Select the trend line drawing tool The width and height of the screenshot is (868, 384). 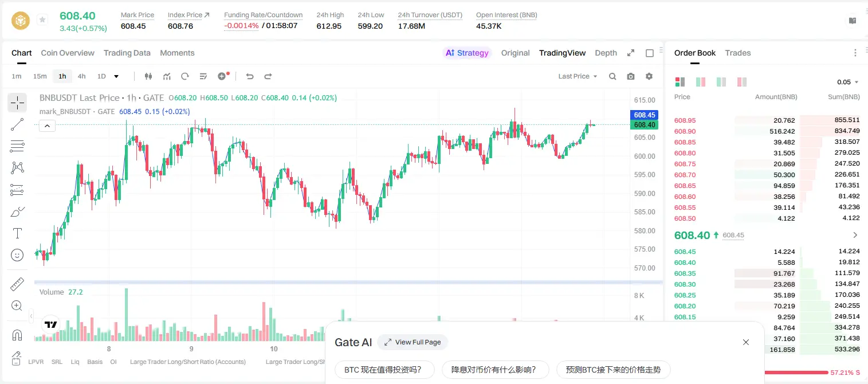point(17,124)
